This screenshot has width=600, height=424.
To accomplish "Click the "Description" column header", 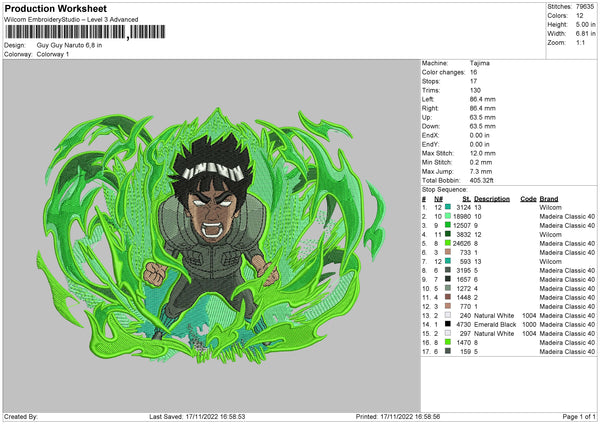I will click(492, 199).
